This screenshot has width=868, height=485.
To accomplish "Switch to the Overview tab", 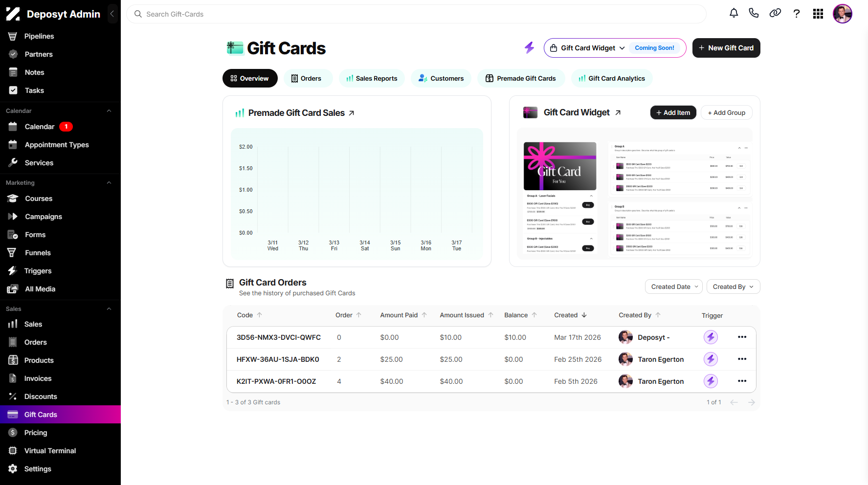I will 250,78.
